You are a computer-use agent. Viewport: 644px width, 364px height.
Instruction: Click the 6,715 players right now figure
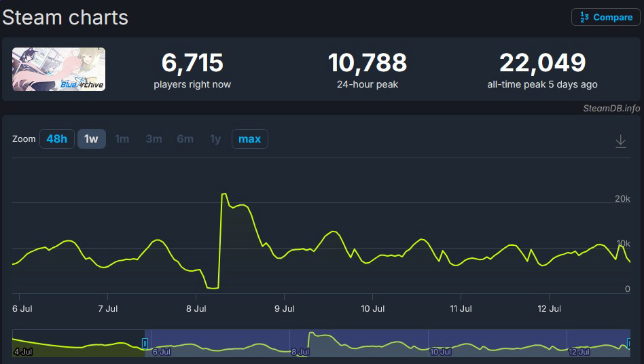pos(192,62)
